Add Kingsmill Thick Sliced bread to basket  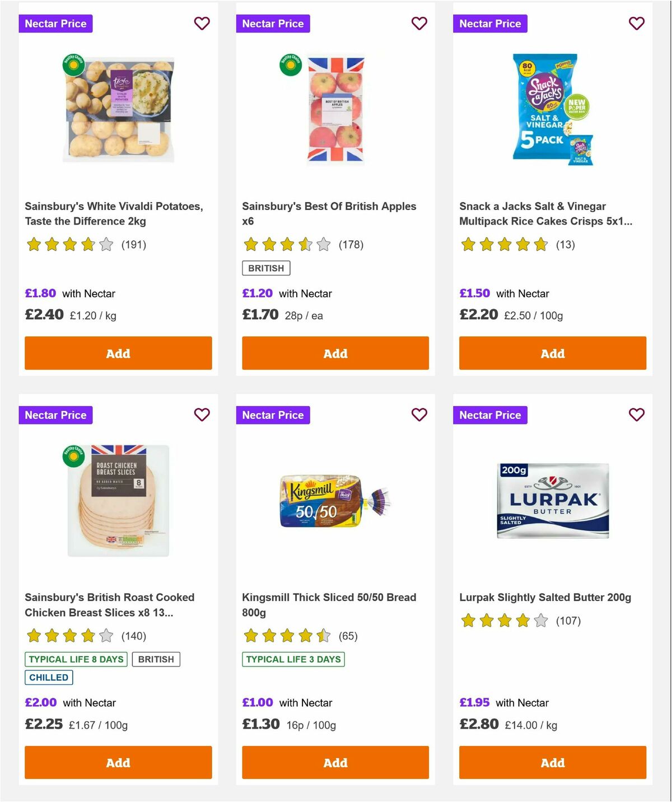[335, 762]
